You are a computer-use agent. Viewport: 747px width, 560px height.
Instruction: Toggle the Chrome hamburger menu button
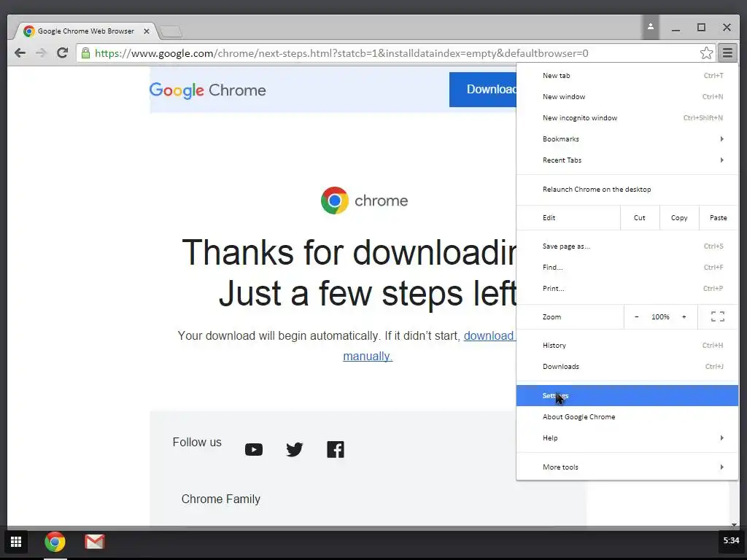tap(727, 52)
